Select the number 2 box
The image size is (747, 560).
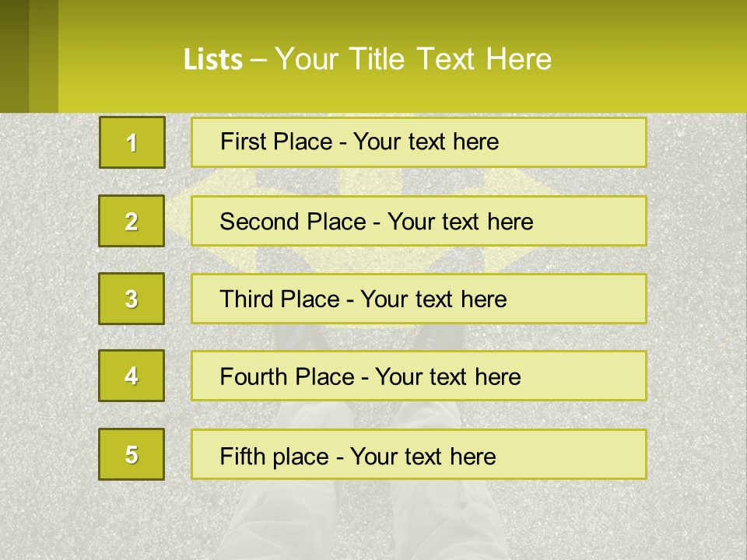tap(132, 221)
